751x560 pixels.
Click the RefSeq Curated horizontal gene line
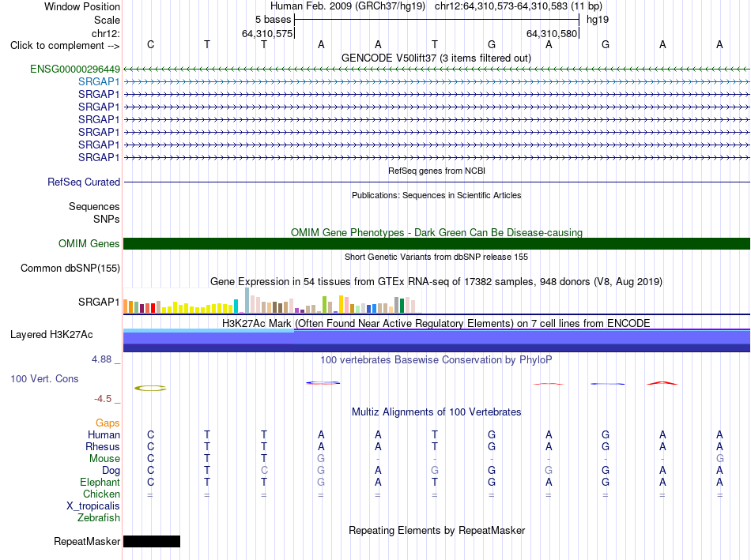[x=436, y=182]
